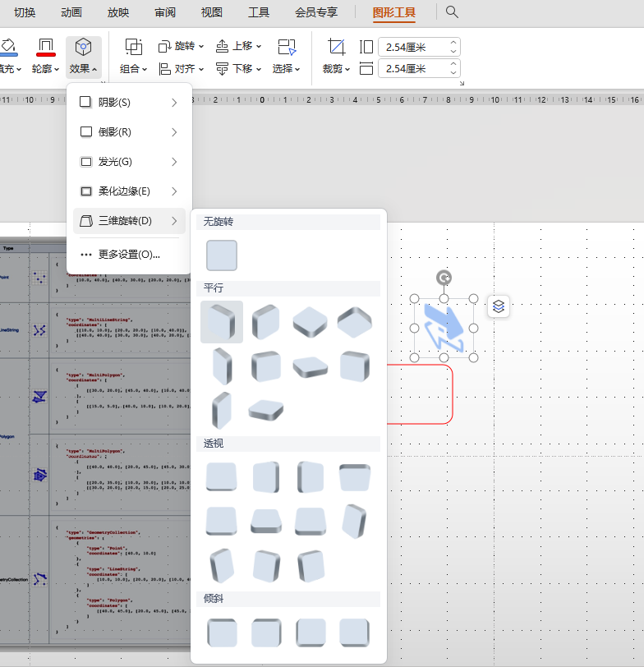Choose the no-rotation preset thumbnail

[222, 255]
